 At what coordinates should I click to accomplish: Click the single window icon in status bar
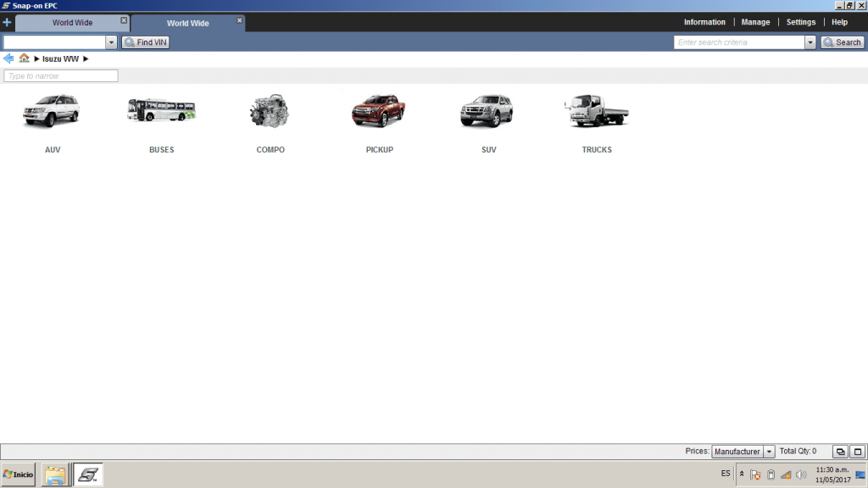[858, 452]
